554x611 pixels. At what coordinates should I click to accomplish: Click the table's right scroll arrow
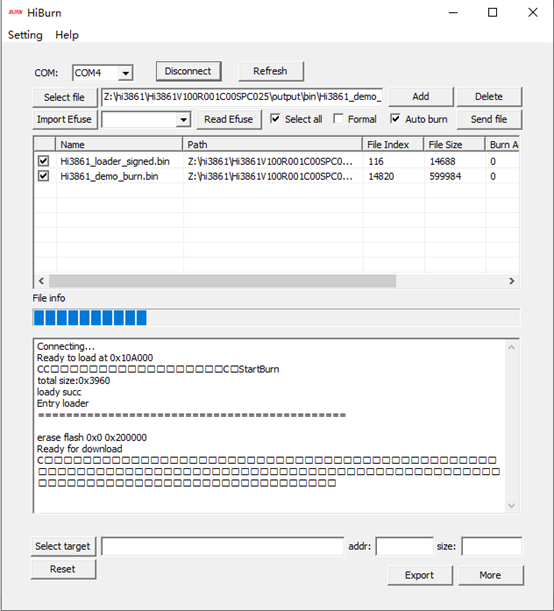tap(512, 281)
